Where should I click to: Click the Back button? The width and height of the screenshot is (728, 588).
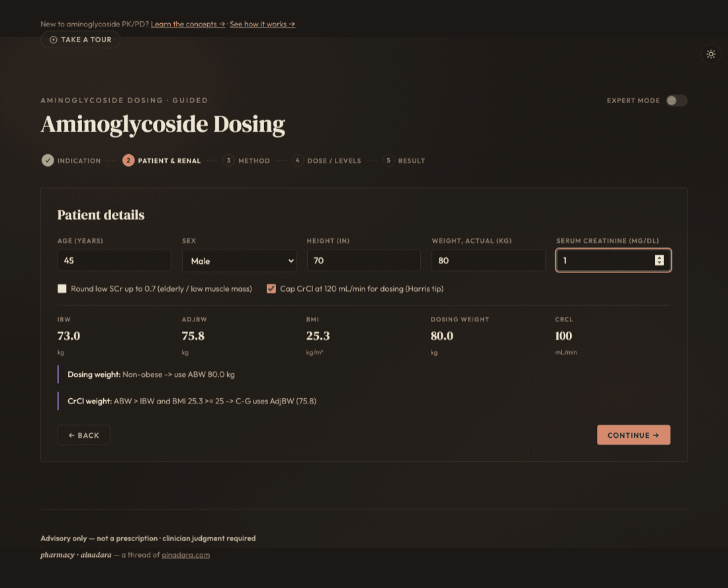(83, 435)
